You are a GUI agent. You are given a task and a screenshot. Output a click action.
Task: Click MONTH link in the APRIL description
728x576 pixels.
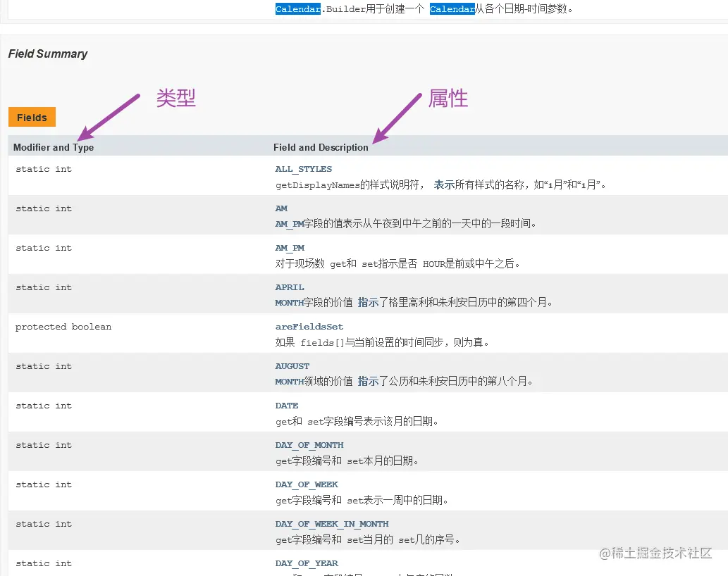(289, 303)
